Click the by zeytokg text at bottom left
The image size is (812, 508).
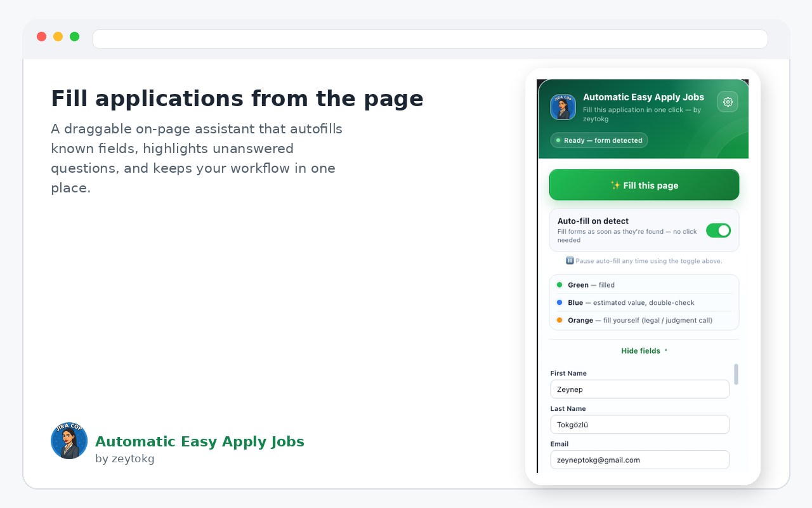point(125,458)
